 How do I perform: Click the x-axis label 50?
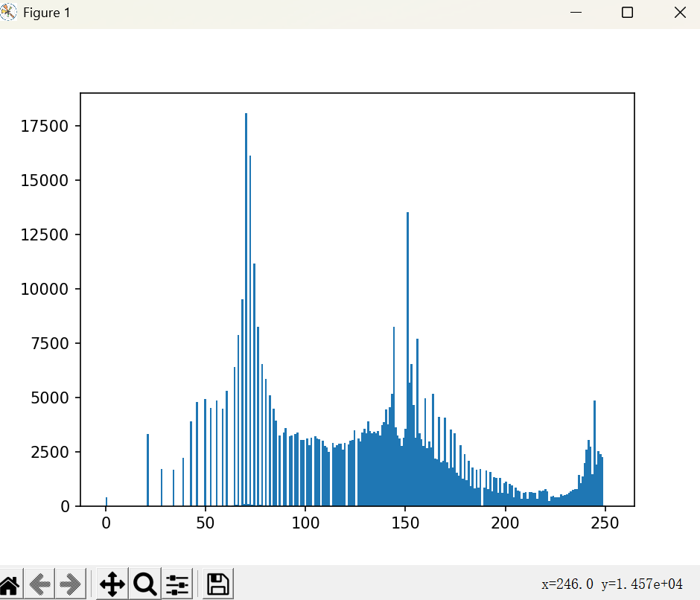[206, 523]
